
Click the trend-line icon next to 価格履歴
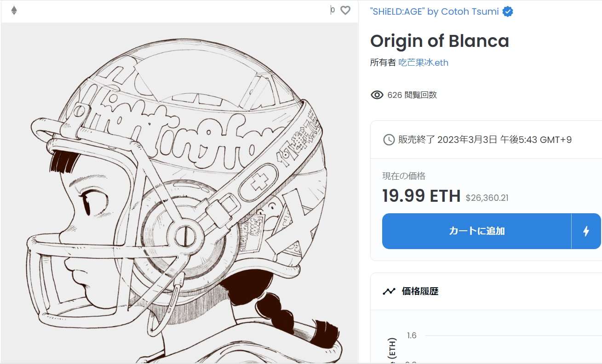click(389, 291)
